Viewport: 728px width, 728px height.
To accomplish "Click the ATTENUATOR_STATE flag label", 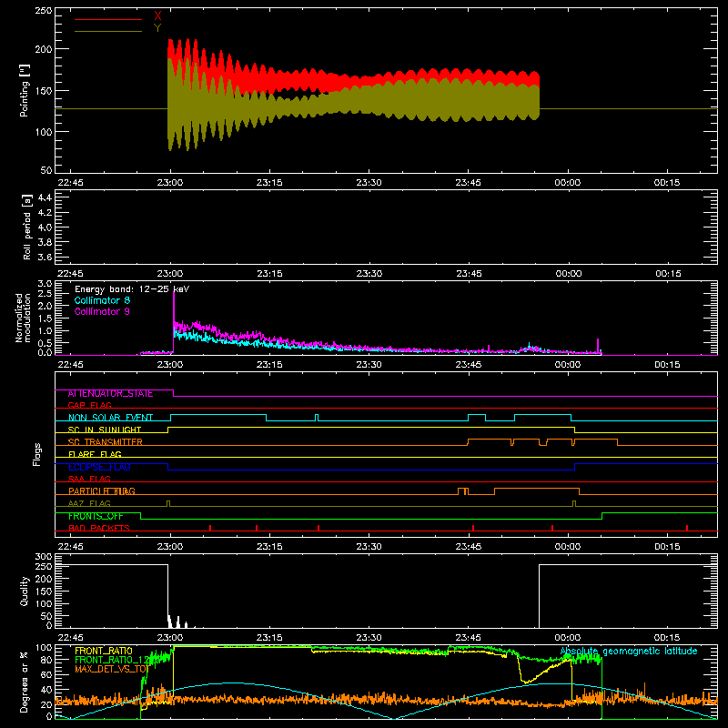I will click(x=110, y=394).
